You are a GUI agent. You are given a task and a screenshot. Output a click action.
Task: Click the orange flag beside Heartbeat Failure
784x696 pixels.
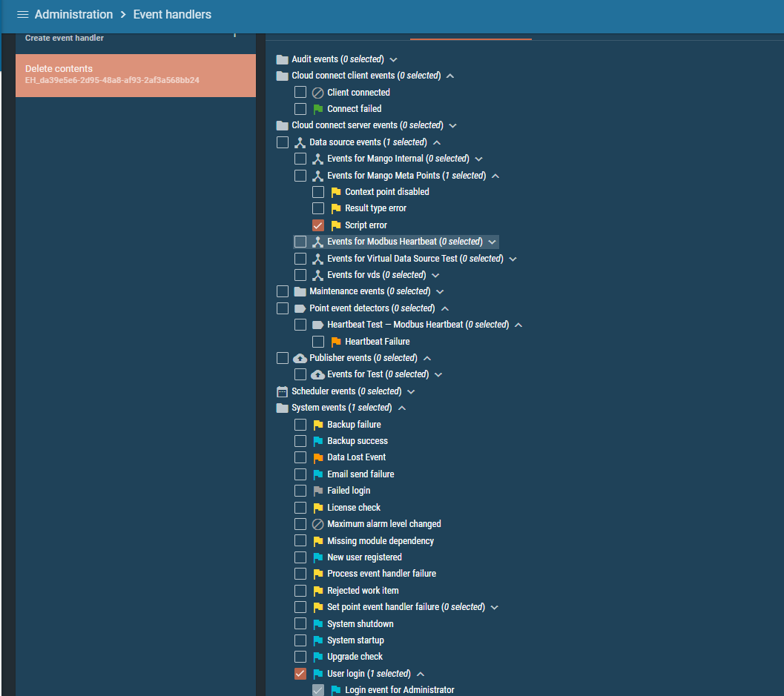(336, 342)
